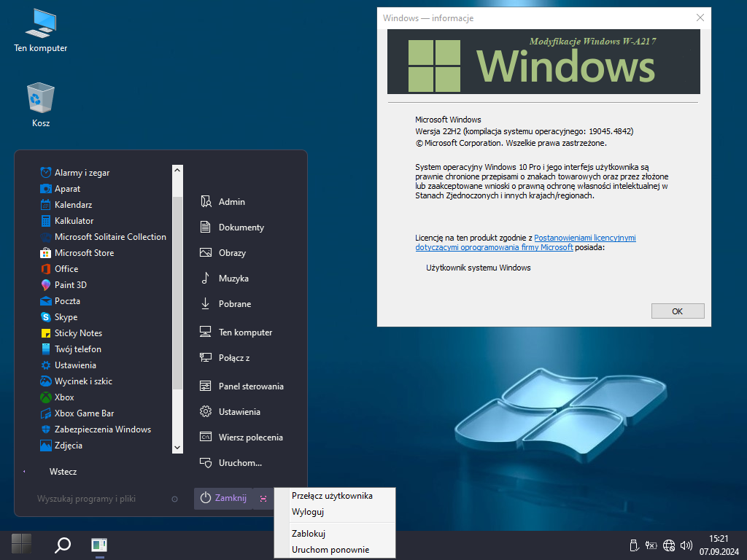
Task: Select Zablokuj in the power menu
Action: click(x=309, y=534)
